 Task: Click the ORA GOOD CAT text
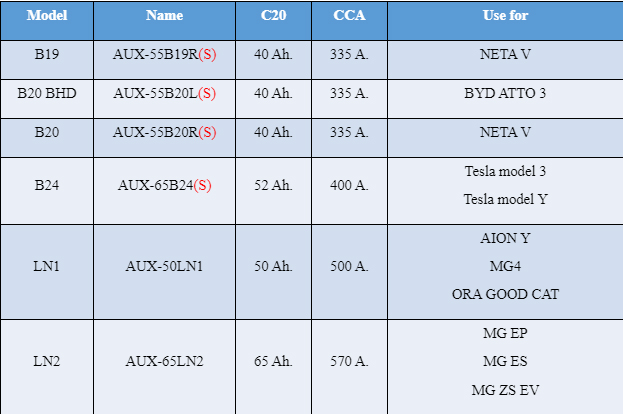[x=505, y=294]
